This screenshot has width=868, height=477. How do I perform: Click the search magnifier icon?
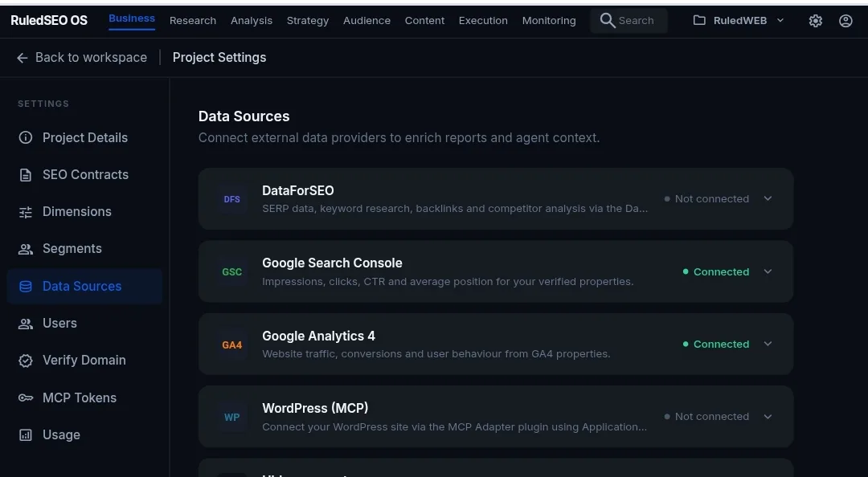tap(608, 20)
